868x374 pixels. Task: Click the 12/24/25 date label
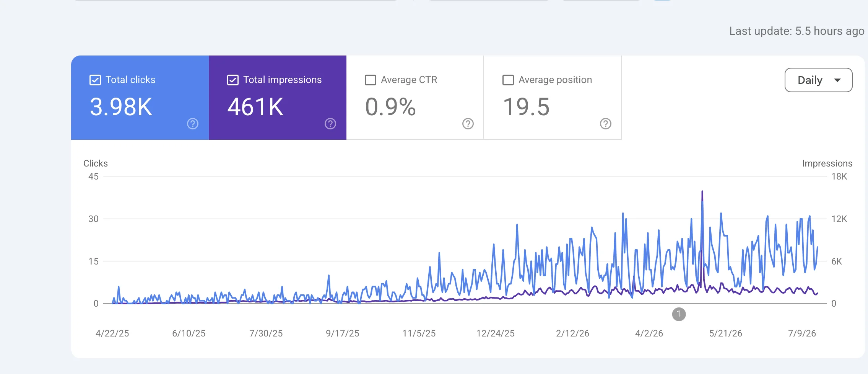[x=496, y=333]
